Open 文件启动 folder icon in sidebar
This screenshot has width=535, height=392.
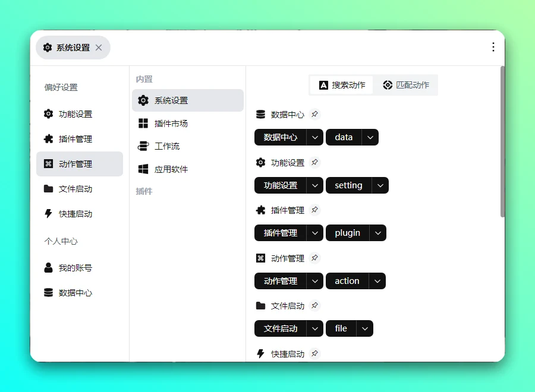click(x=49, y=189)
